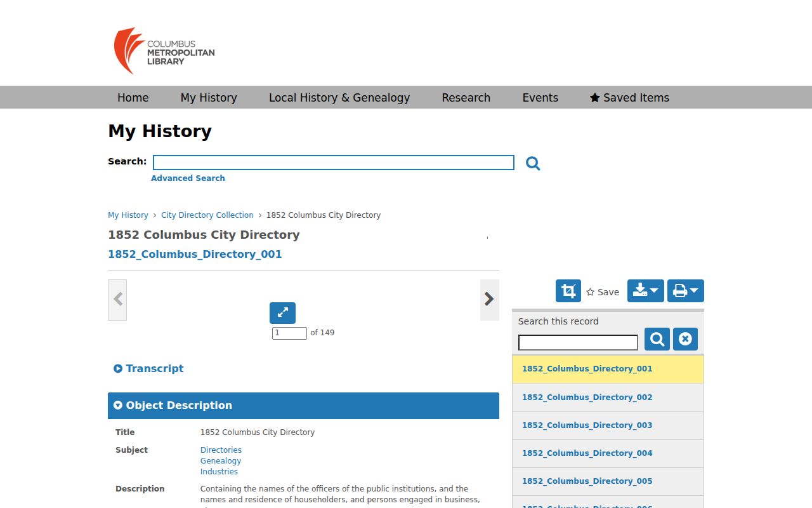The height and width of the screenshot is (508, 812).
Task: Select 1852_Columbus_Directory_005 in the page list
Action: pyautogui.click(x=608, y=481)
